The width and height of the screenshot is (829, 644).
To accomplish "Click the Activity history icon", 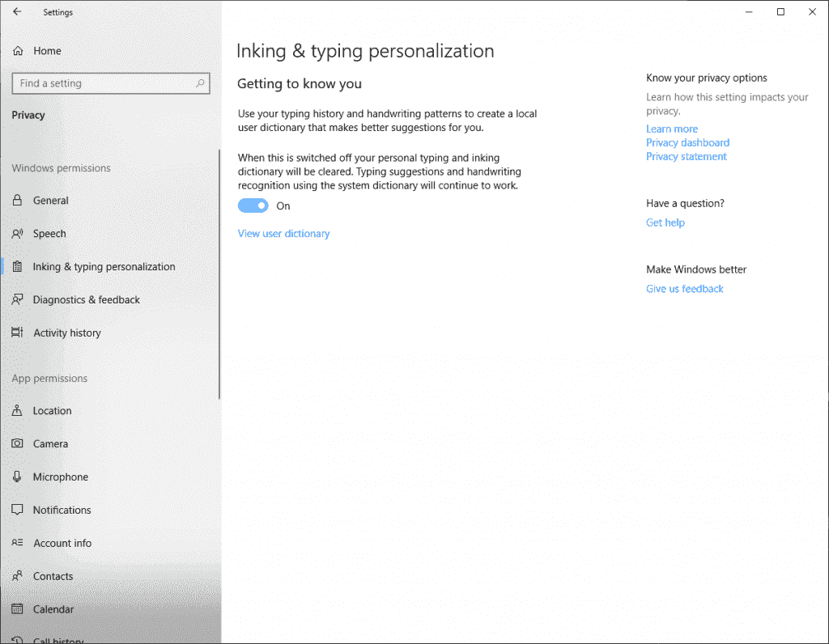I will (x=18, y=333).
